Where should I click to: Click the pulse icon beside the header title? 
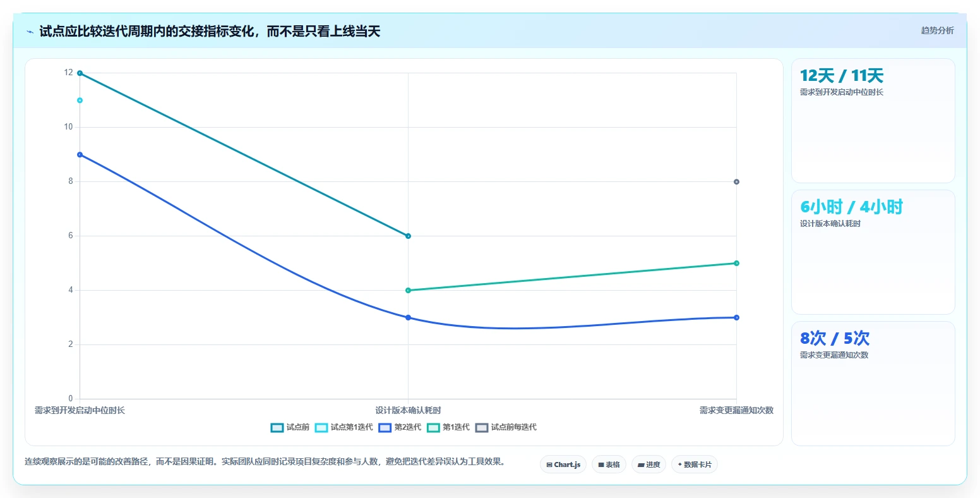tap(30, 32)
